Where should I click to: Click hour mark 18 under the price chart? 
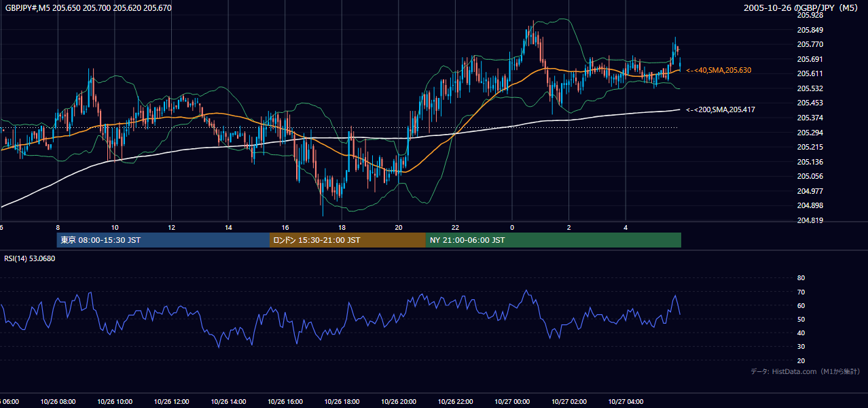342,227
